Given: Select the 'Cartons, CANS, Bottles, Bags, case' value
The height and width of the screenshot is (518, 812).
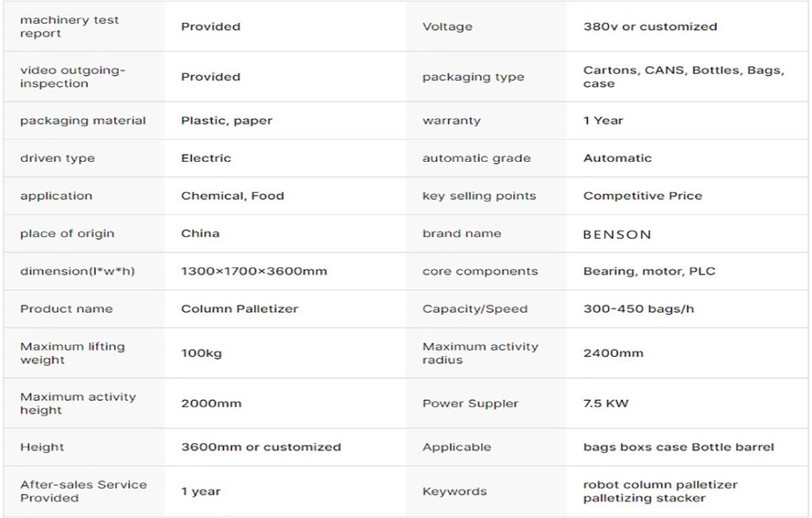Looking at the screenshot, I should (x=684, y=77).
